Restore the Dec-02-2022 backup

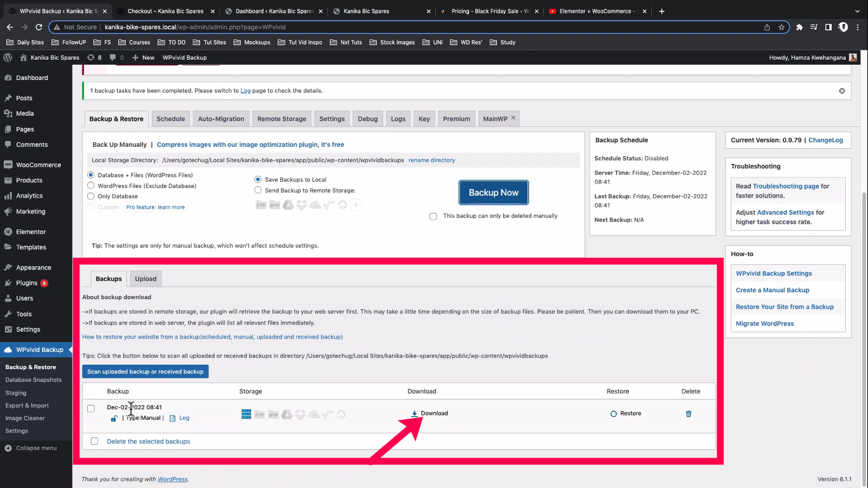625,413
